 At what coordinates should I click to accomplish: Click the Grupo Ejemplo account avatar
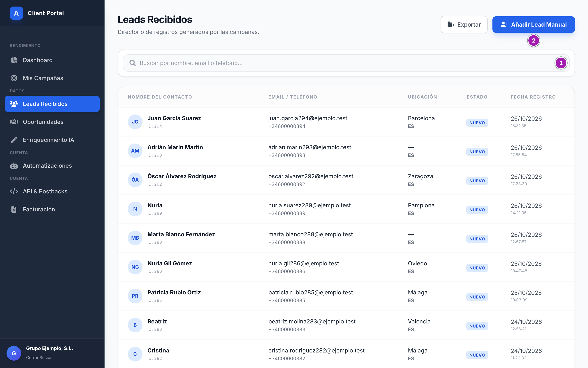point(14,353)
